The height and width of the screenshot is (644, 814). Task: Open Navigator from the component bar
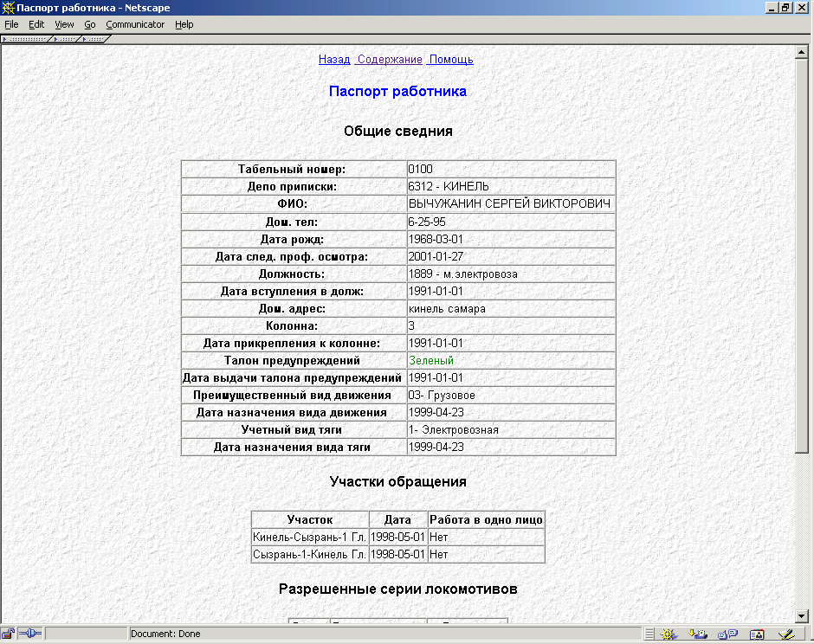click(x=669, y=634)
